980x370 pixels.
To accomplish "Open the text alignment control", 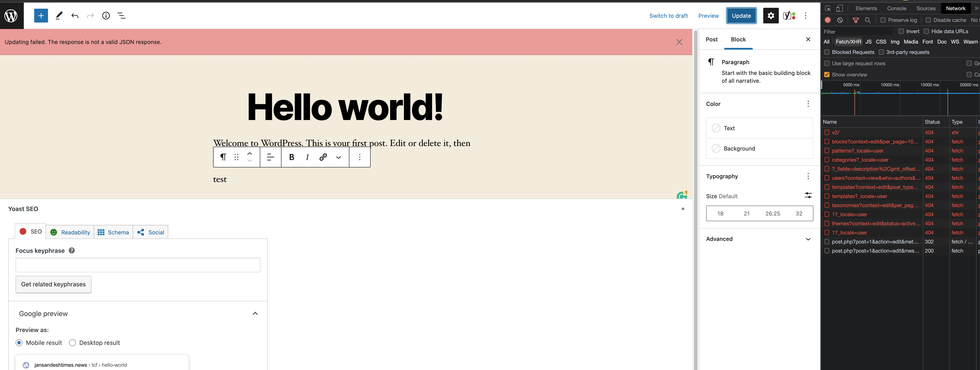I will tap(270, 157).
